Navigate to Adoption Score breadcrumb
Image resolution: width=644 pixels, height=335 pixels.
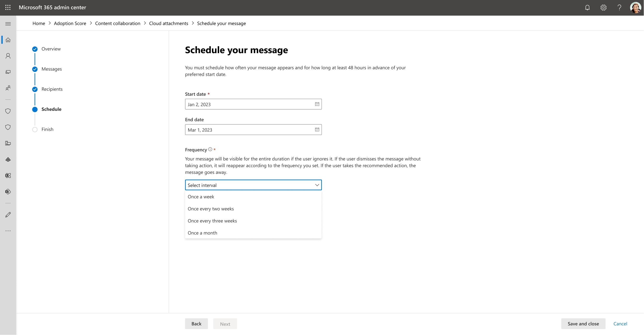click(70, 23)
